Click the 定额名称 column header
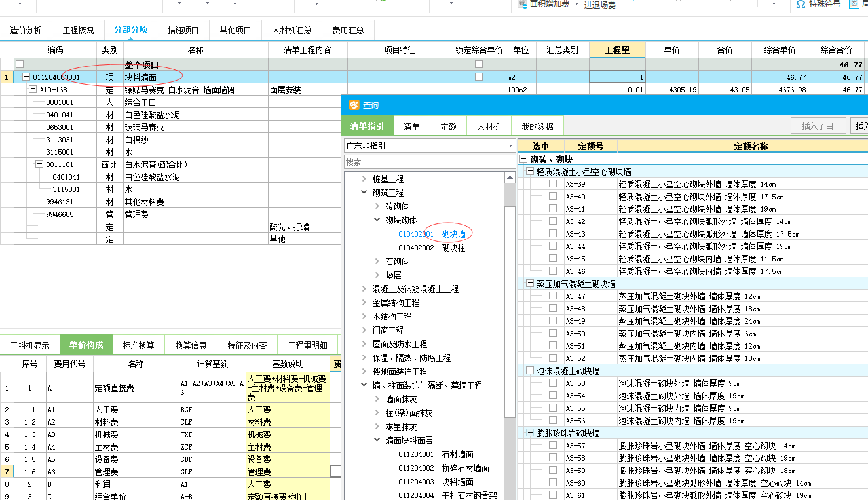This screenshot has height=500, width=868. 751,146
